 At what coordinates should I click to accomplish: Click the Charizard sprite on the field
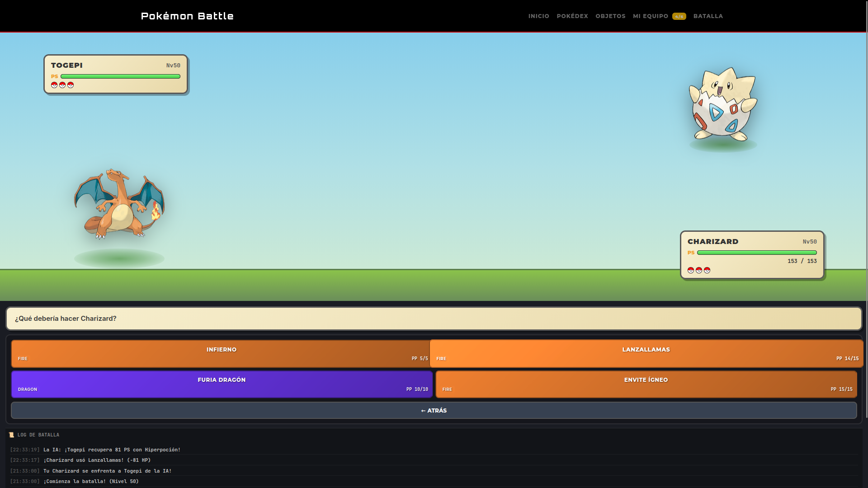click(119, 204)
